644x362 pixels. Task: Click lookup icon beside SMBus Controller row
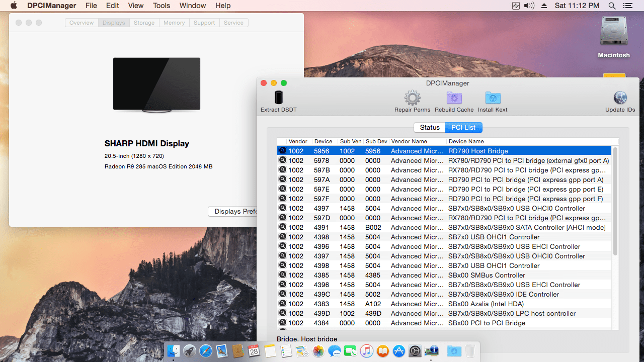tap(283, 275)
